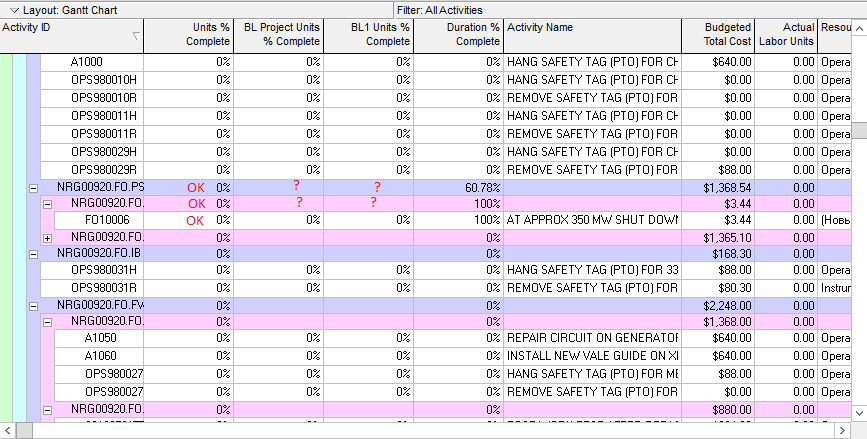Click the horizontal scrollbar right arrow

click(843, 430)
